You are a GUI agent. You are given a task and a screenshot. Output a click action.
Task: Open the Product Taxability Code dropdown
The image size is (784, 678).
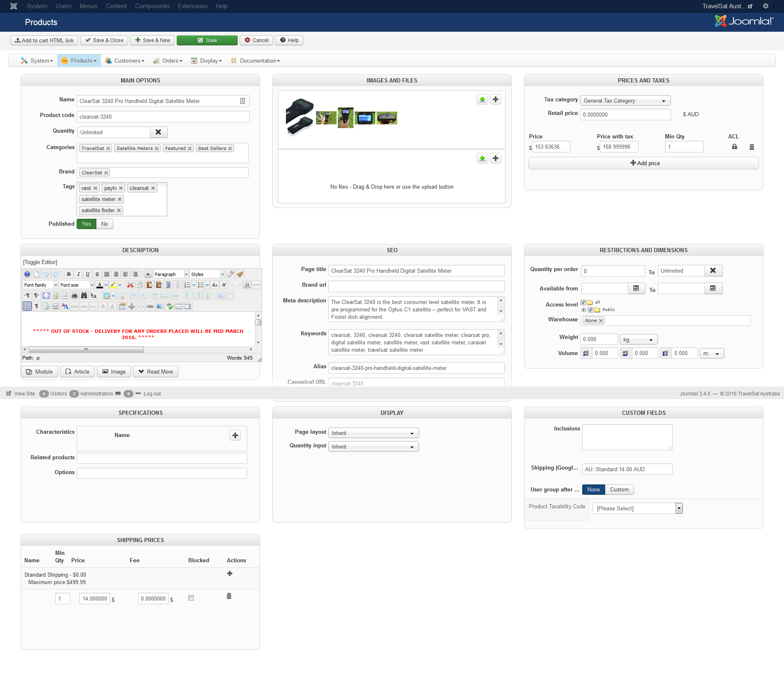click(638, 509)
